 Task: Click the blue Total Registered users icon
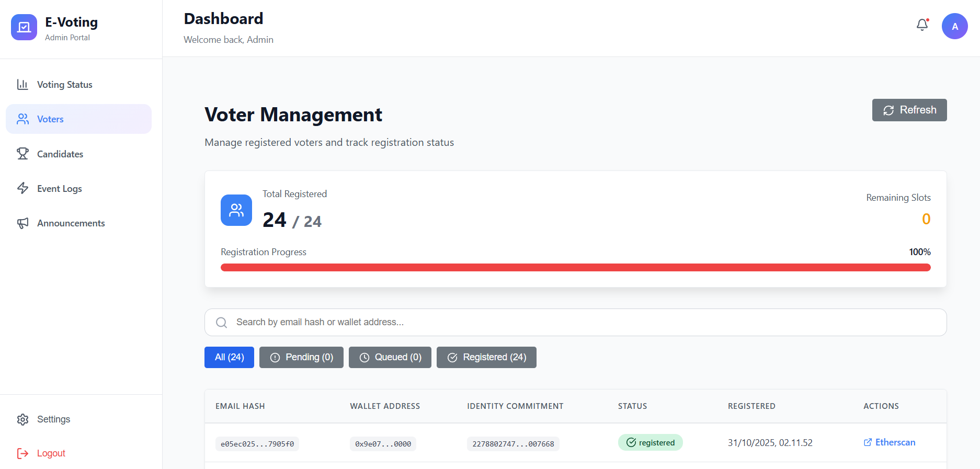pos(236,210)
